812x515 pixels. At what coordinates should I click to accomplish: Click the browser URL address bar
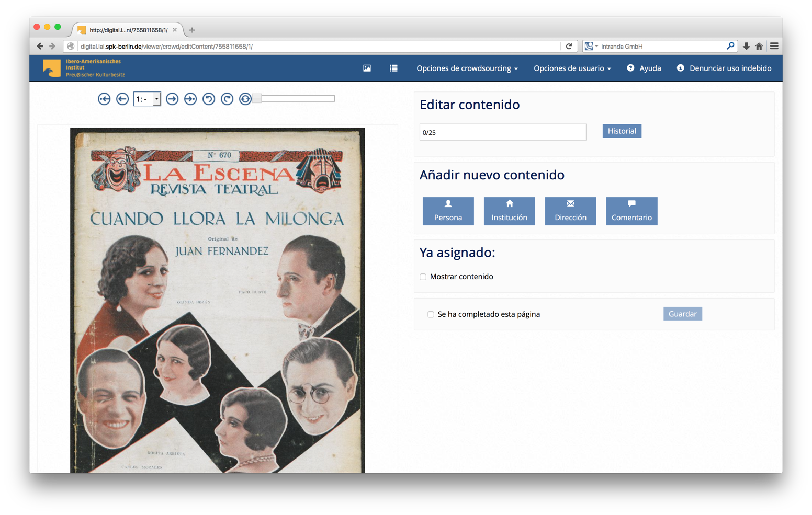[x=319, y=46]
